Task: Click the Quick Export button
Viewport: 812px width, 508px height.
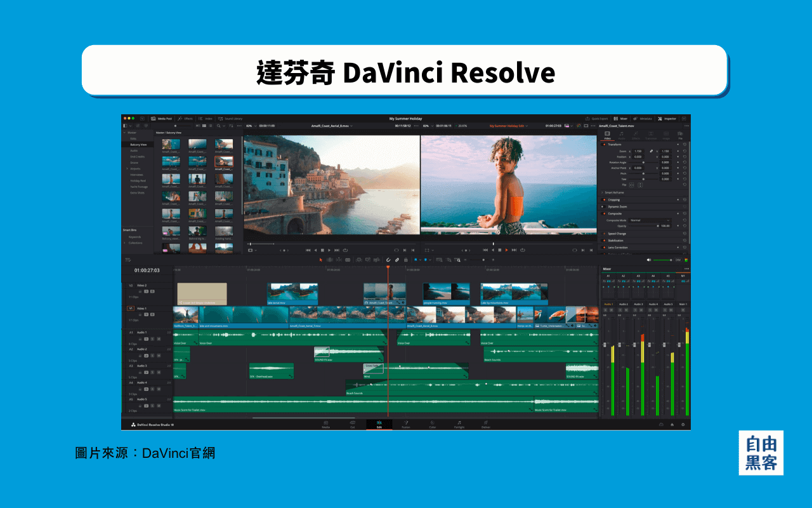Action: coord(596,119)
